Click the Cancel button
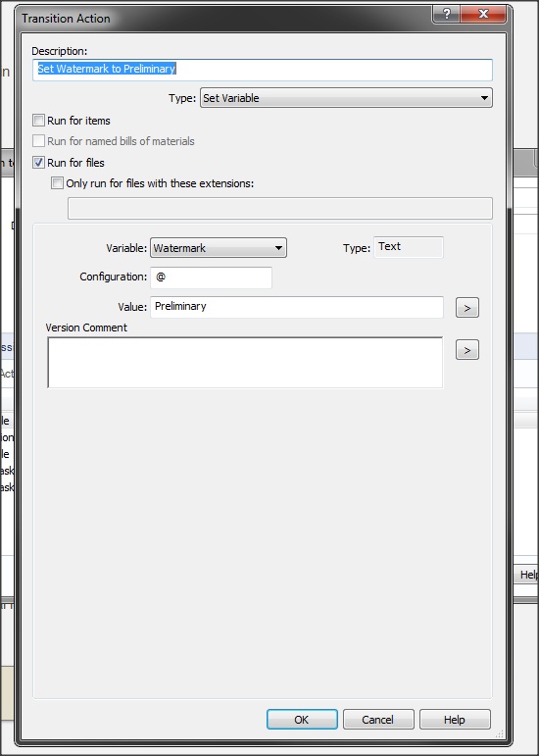 click(378, 720)
